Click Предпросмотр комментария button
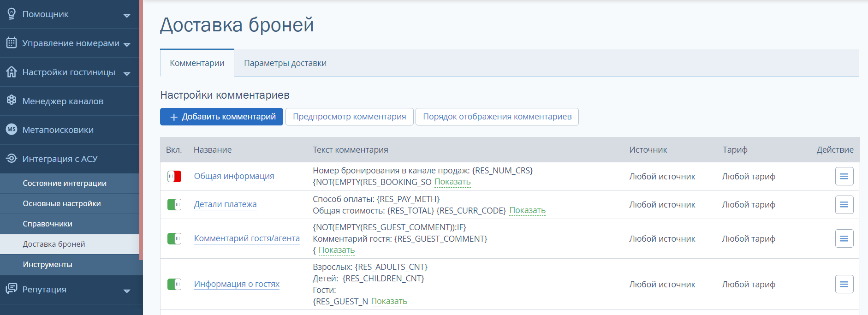Screen dimensions: 868x315 [349, 117]
